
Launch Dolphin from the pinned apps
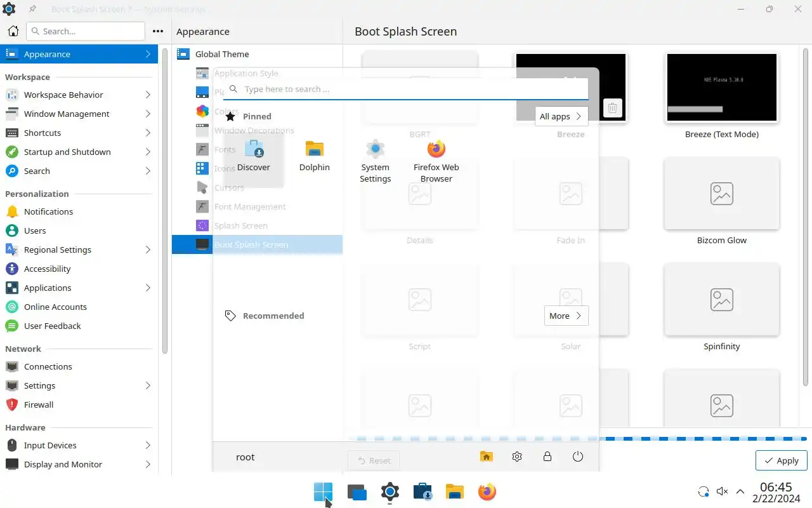[x=315, y=156]
